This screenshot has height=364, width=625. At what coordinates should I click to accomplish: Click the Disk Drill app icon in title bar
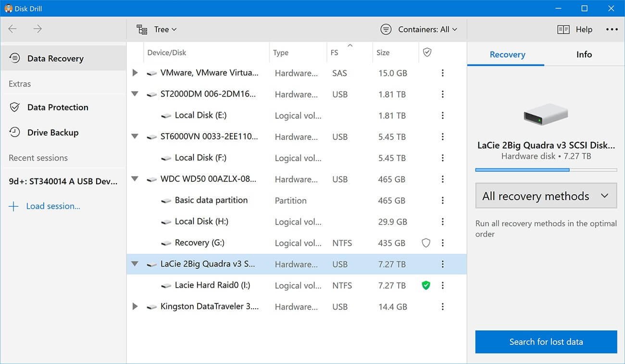pos(8,8)
